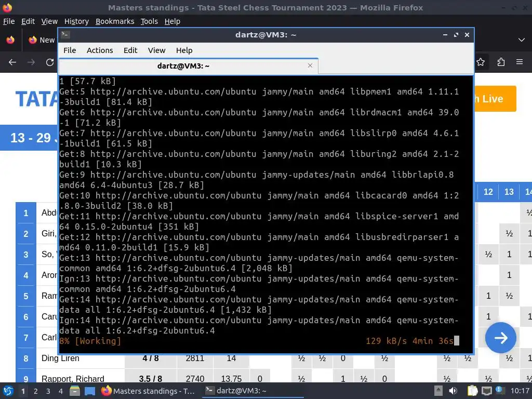This screenshot has height=399, width=532.
Task: Click Ding Liren's rating 2811
Action: tap(195, 358)
